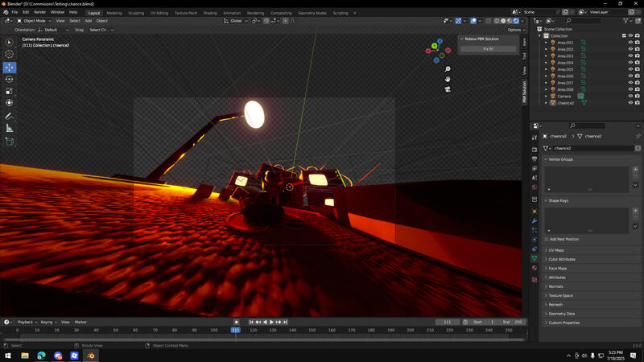Image resolution: width=644 pixels, height=362 pixels.
Task: Choose the Scale tool
Action: (9, 91)
